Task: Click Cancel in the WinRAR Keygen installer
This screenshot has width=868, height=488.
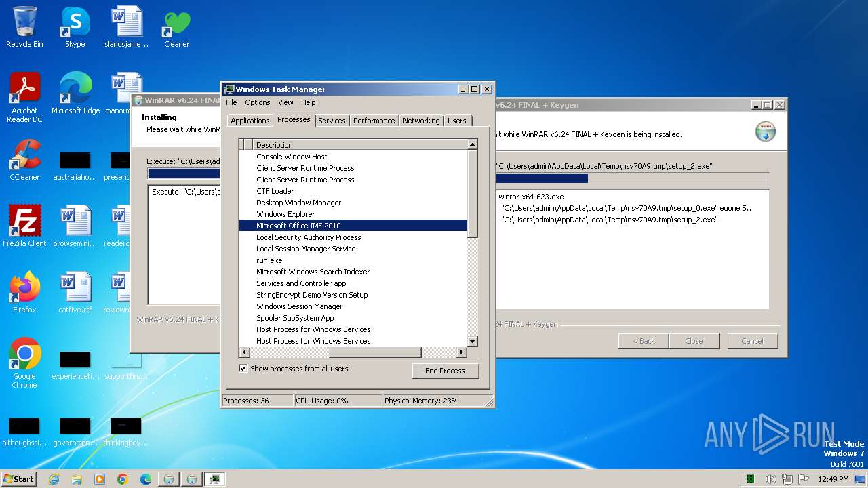Action: pos(752,341)
